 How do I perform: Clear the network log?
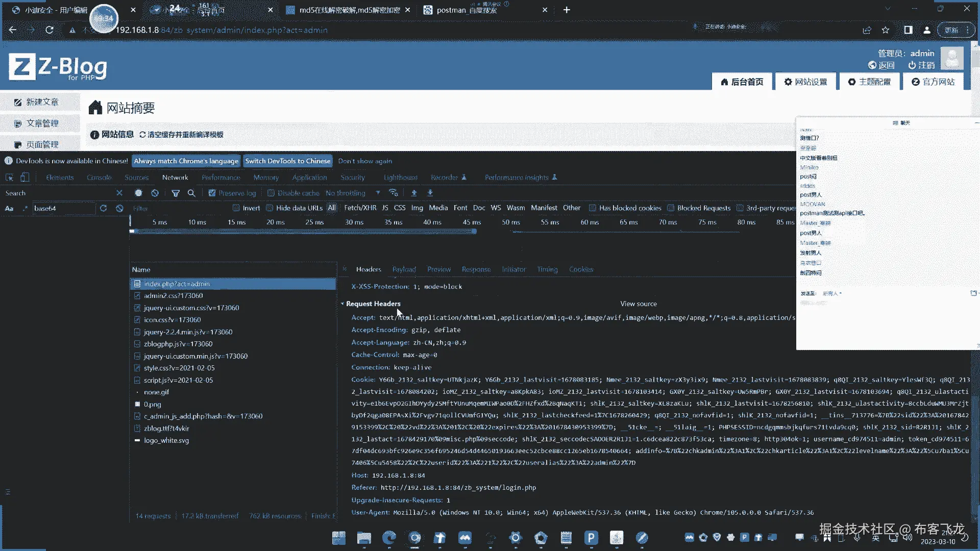(x=155, y=193)
